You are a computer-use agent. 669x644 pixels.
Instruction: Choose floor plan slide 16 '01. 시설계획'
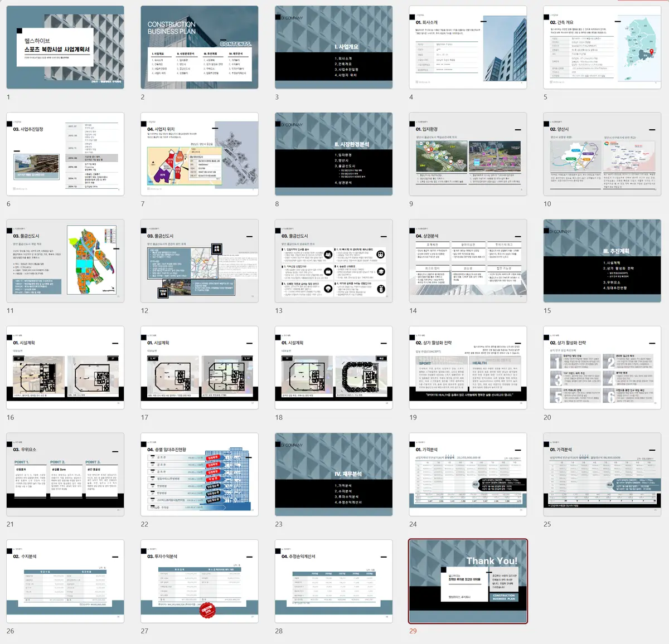65,368
